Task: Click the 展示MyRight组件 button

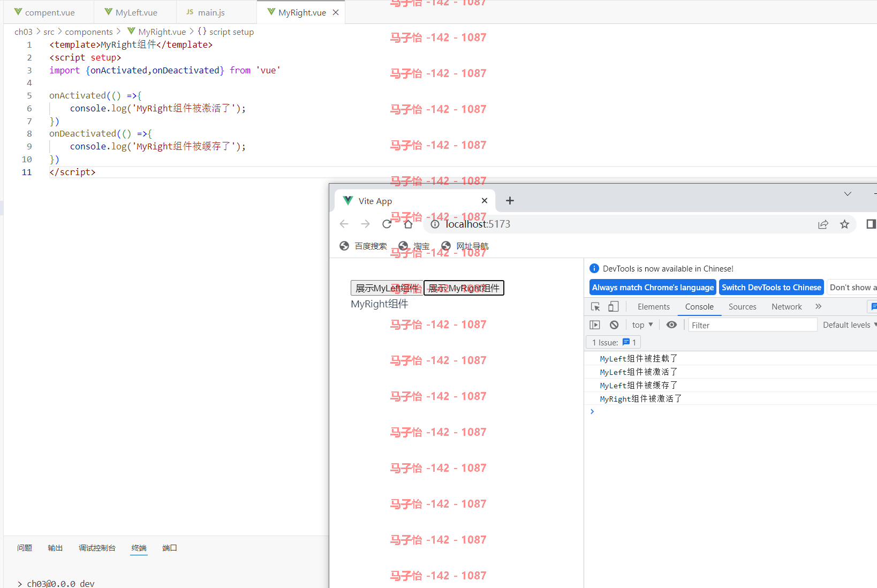Action: pos(464,288)
